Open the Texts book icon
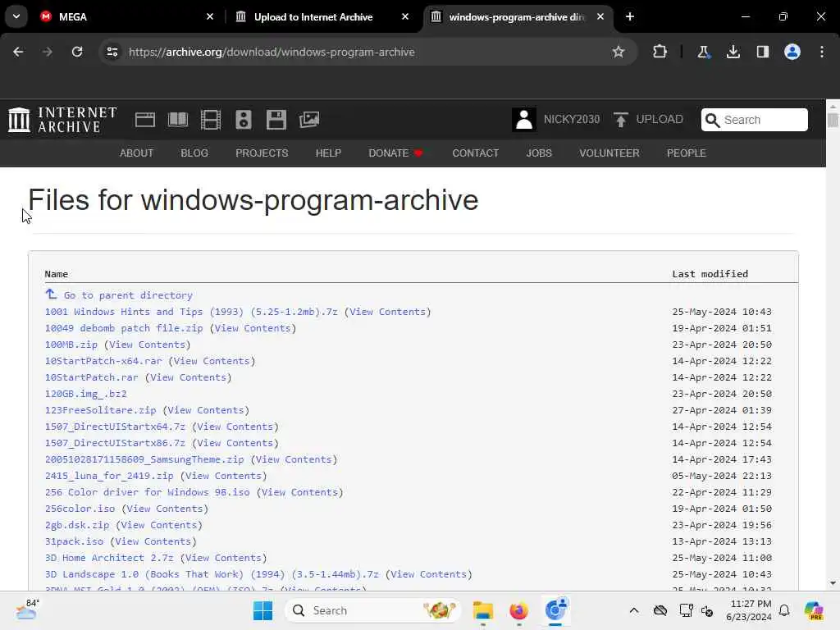Screen dimensions: 840x630 click(x=178, y=120)
